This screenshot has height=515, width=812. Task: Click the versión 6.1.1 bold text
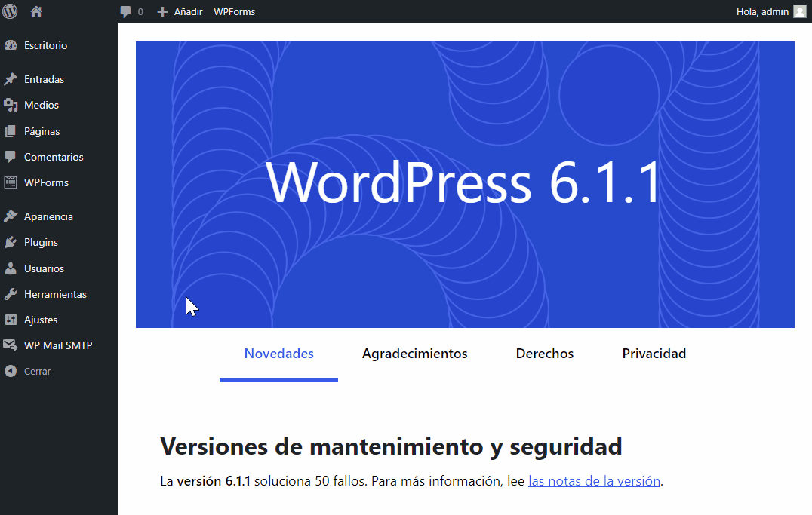pyautogui.click(x=214, y=481)
